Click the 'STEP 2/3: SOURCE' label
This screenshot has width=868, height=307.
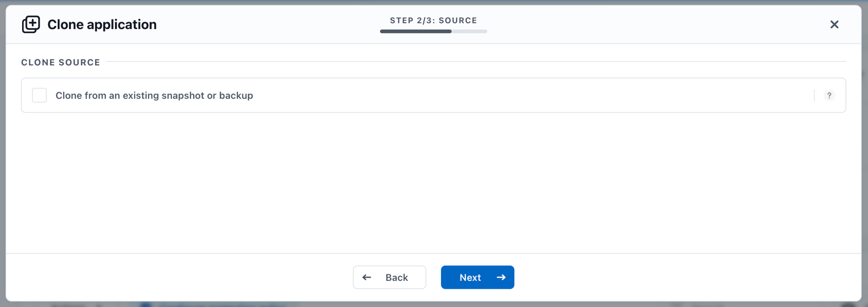[x=433, y=21]
